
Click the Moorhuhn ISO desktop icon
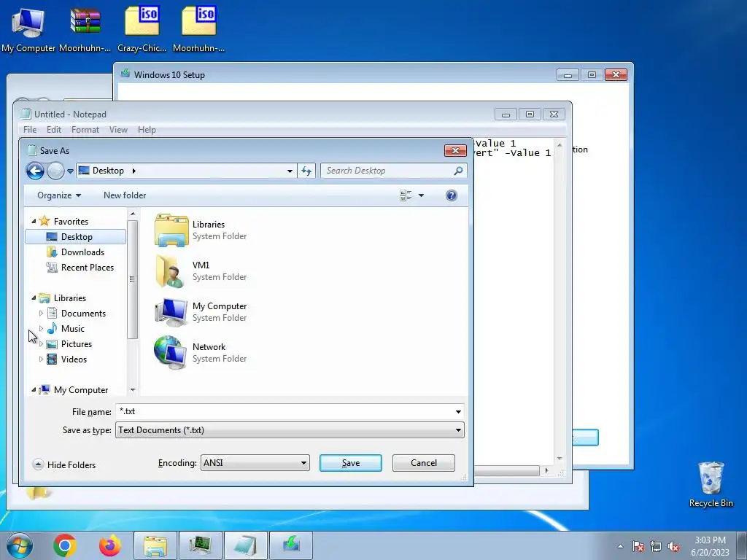point(198,28)
